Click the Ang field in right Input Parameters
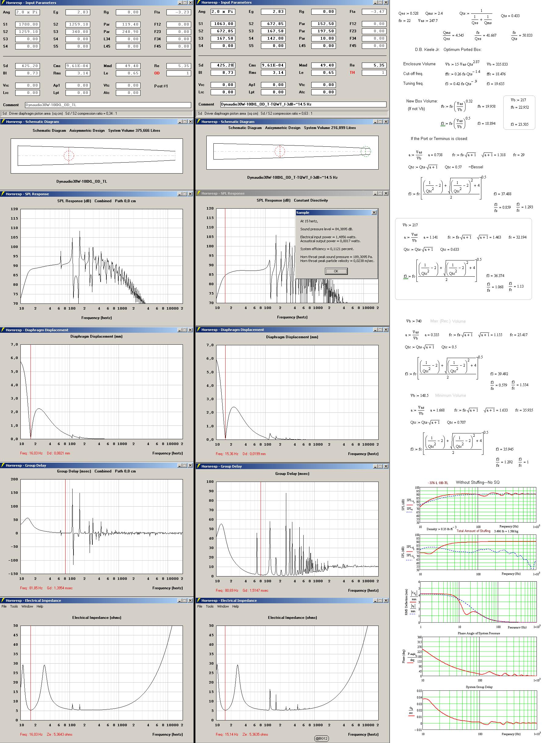The image size is (560, 743). coord(223,11)
